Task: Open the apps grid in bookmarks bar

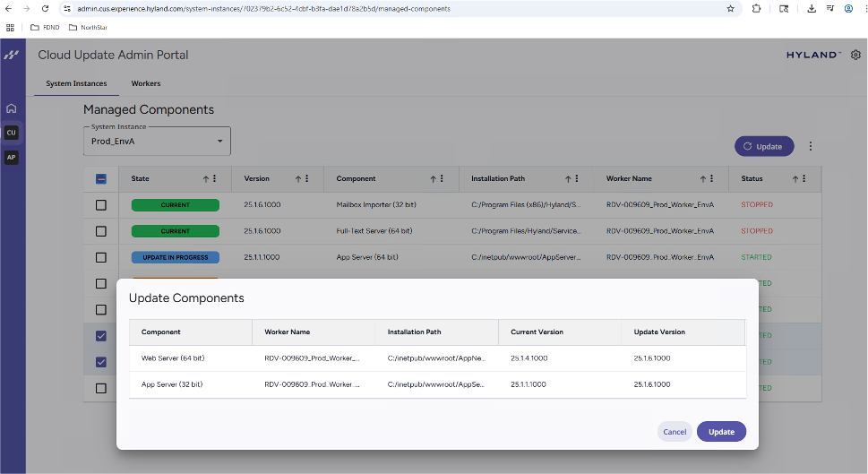Action: [10, 27]
